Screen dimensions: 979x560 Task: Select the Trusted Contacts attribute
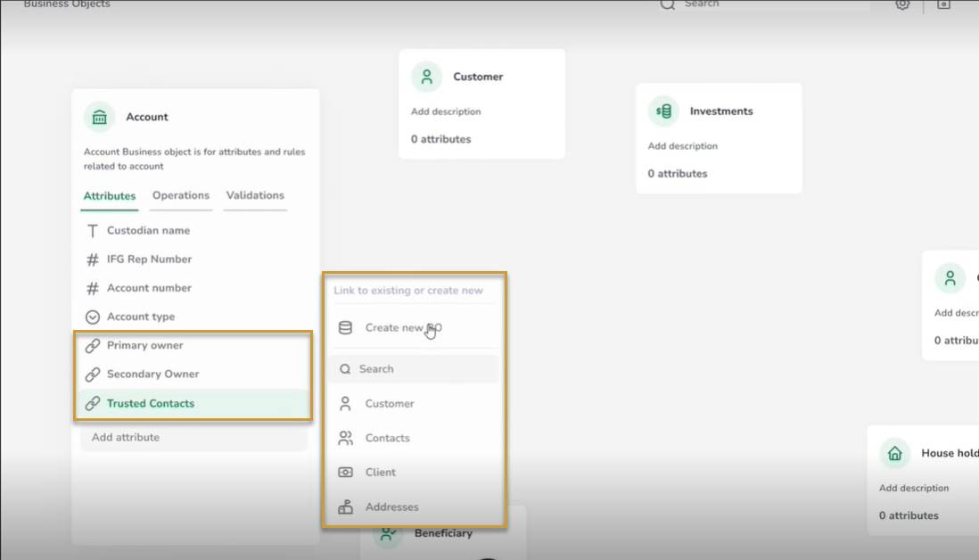150,403
